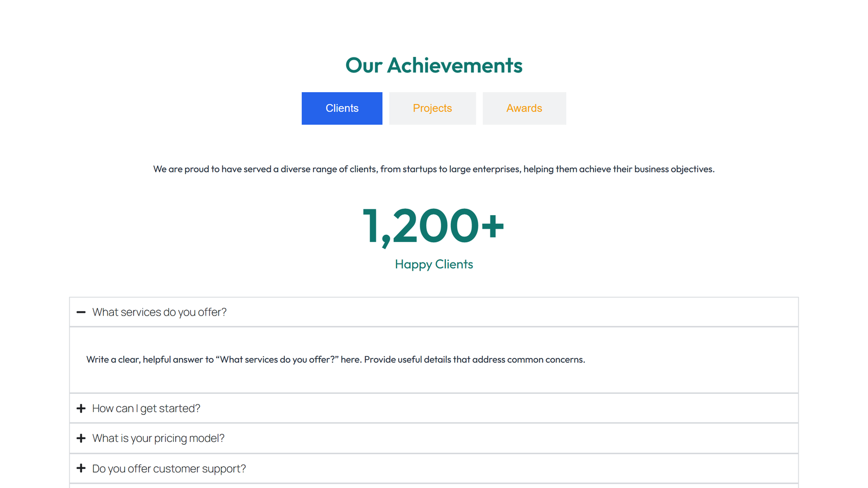Collapse the 'What services do you offer?' question
Viewport: 868px width, 488px height.
[x=159, y=312]
